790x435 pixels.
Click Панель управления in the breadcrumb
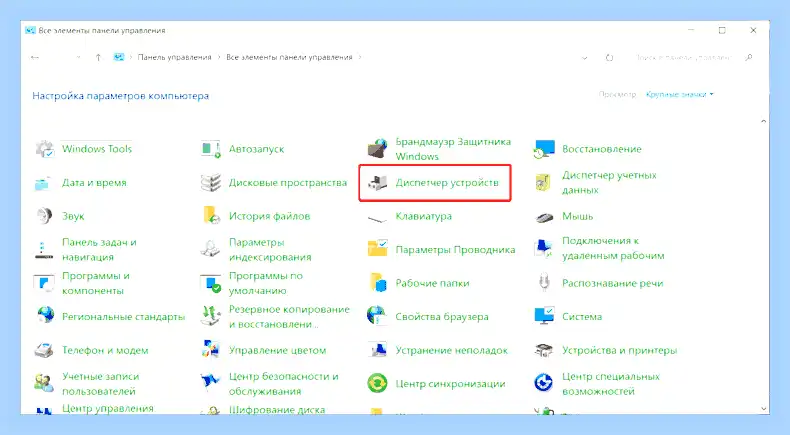click(x=174, y=57)
